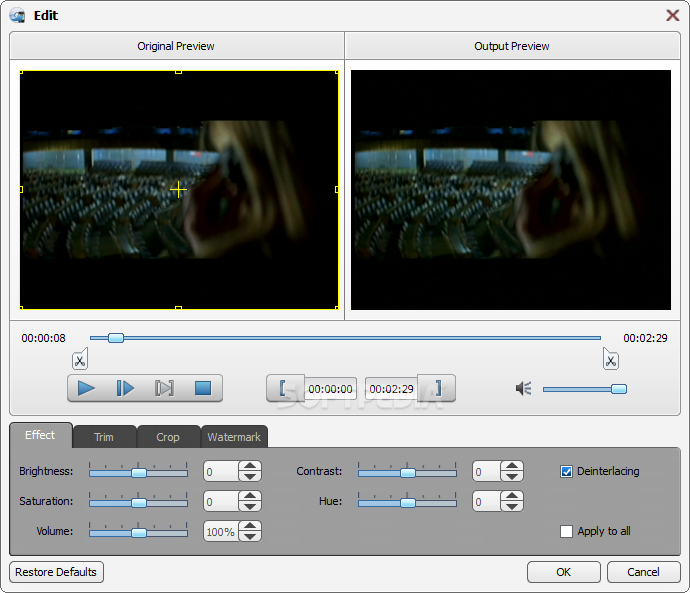The width and height of the screenshot is (690, 593).
Task: Click the Brightness value field
Action: point(221,472)
